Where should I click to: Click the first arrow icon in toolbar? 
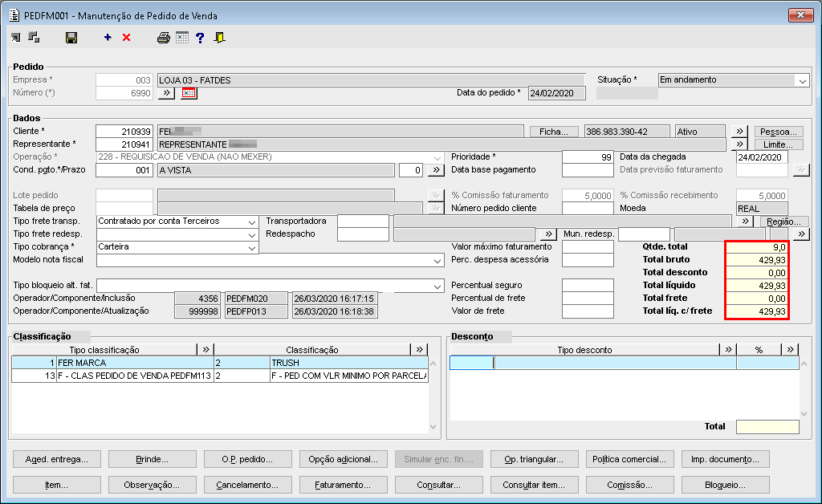pyautogui.click(x=16, y=38)
